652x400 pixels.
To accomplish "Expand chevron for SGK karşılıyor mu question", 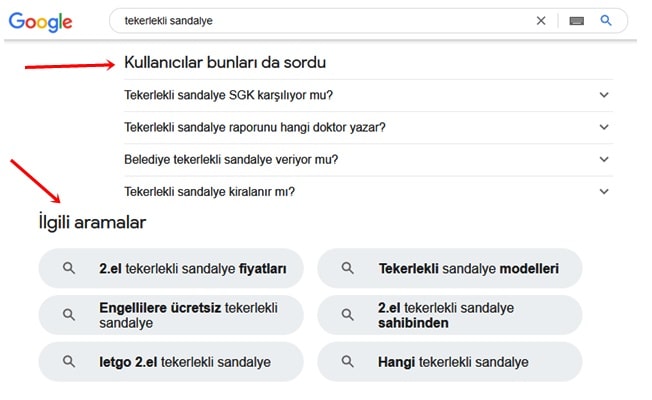I will (604, 95).
